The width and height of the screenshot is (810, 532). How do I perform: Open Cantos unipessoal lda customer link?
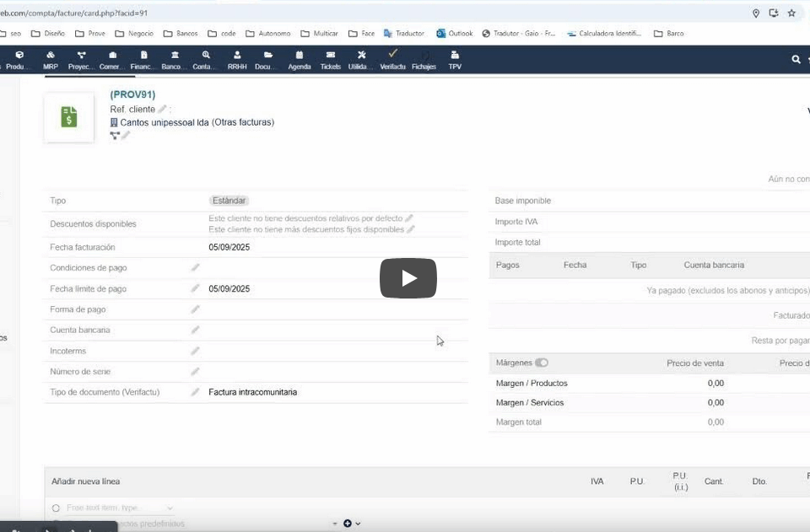pos(197,122)
